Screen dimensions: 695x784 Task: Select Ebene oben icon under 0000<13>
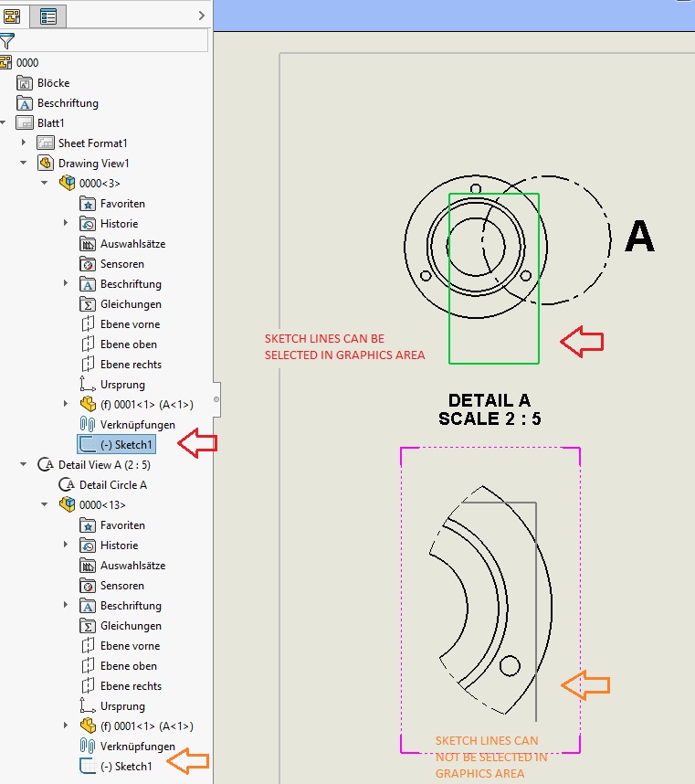pyautogui.click(x=88, y=665)
